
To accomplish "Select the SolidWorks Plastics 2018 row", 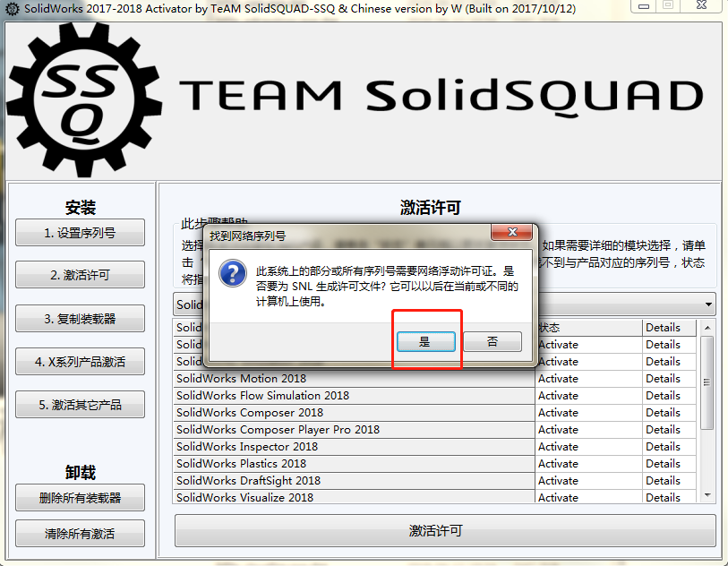I will [355, 463].
